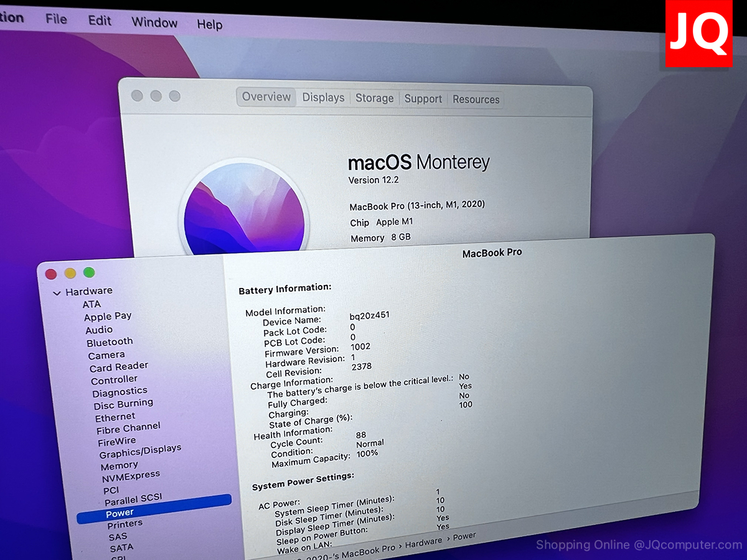Click Power in the bottom path bar

click(x=464, y=536)
